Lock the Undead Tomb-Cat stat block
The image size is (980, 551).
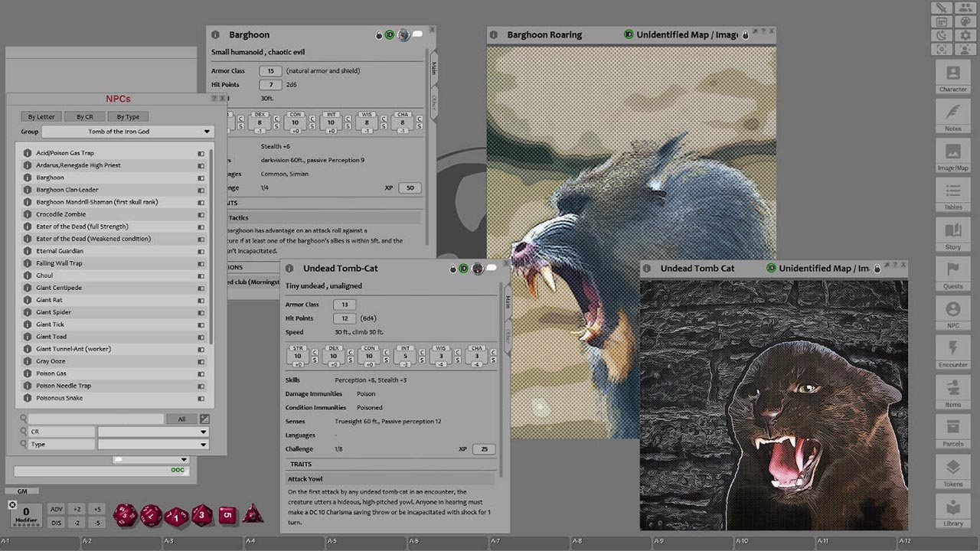[453, 269]
